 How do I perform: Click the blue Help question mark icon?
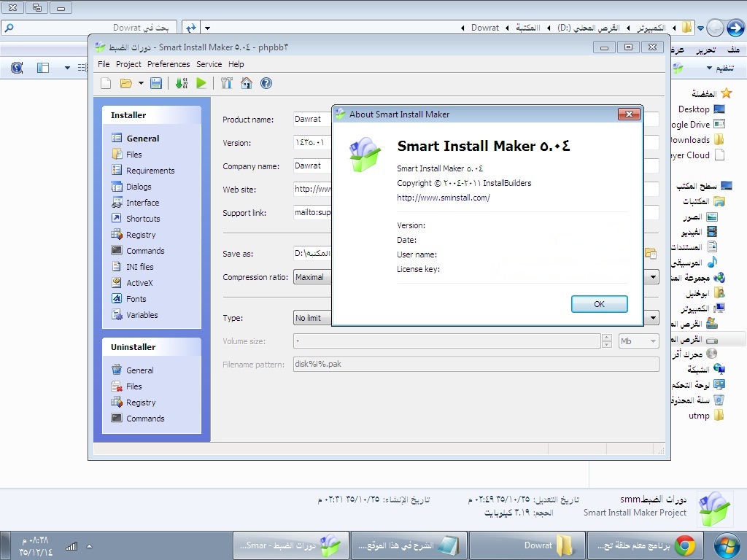(x=266, y=83)
